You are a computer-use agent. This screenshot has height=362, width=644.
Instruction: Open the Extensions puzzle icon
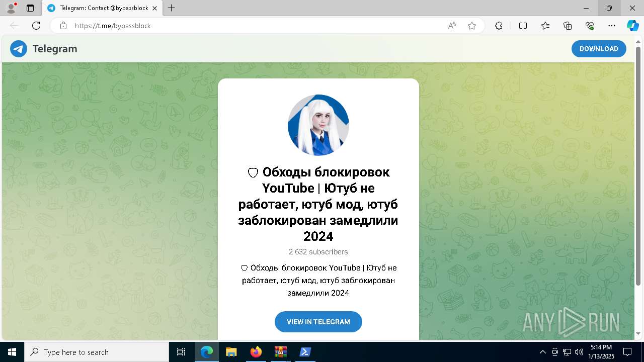tap(499, 26)
